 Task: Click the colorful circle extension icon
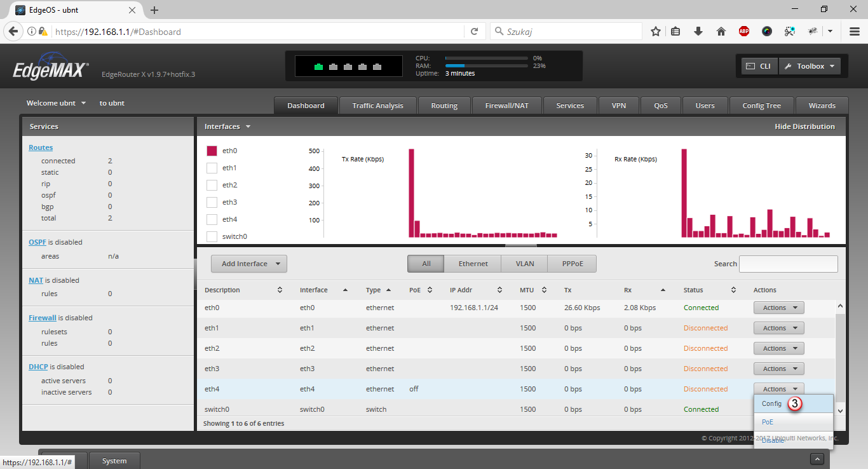(x=767, y=31)
